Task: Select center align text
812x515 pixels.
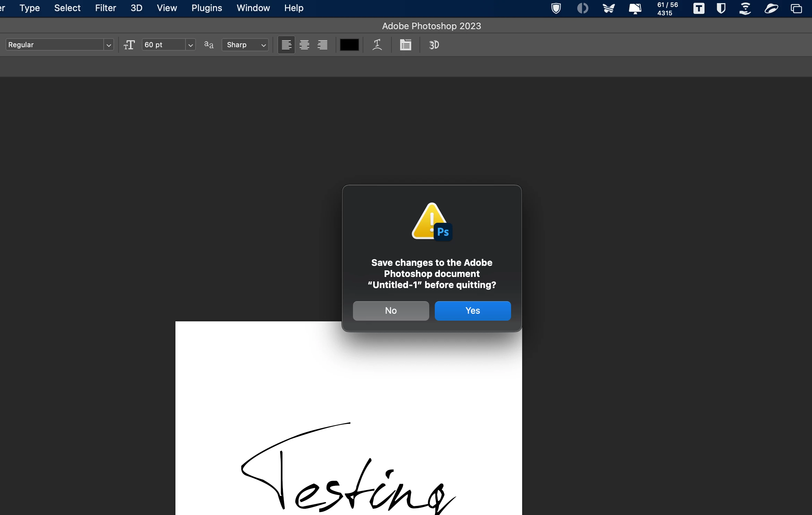Action: [304, 45]
